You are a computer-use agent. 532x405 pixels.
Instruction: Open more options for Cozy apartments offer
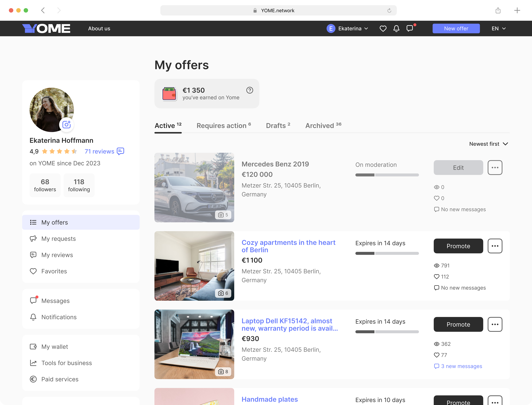point(495,246)
